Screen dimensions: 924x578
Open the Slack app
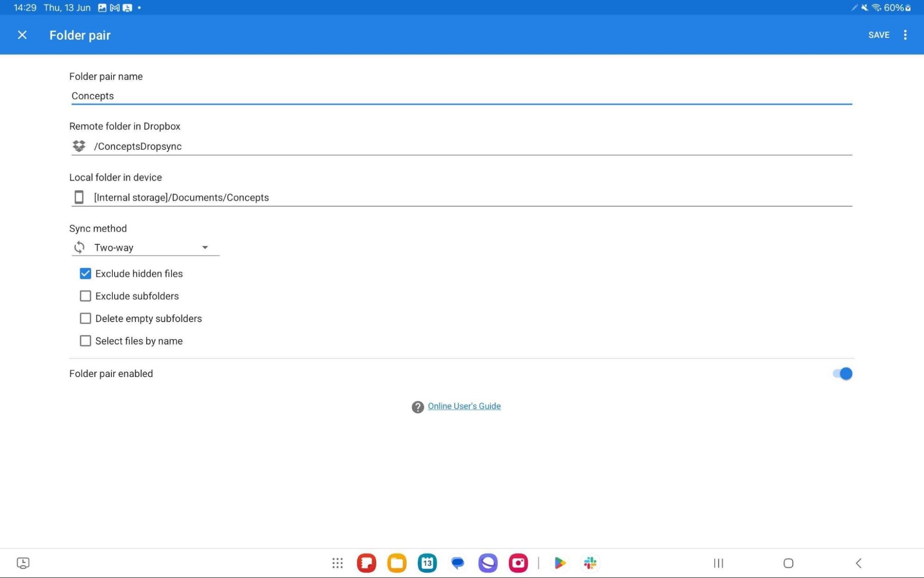[590, 563]
